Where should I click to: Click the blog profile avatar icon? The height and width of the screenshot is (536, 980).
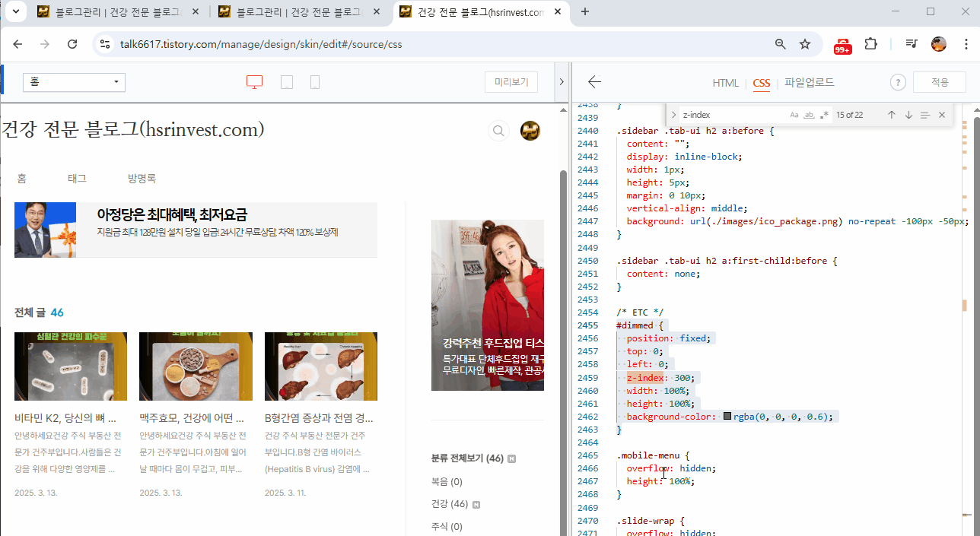pos(530,130)
